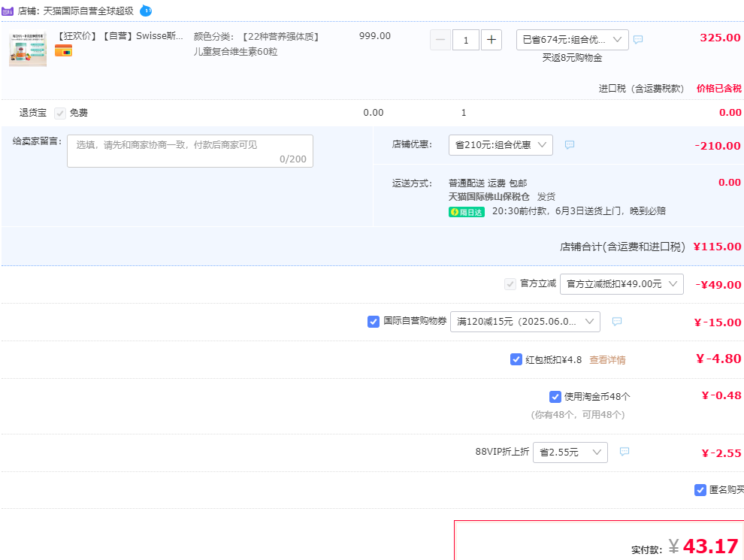Open the 省210元 组合优惠 store discount dropdown
This screenshot has height=560, width=744.
click(501, 145)
